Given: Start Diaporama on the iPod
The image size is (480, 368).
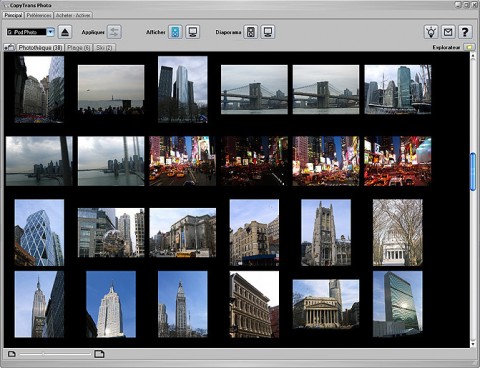Looking at the screenshot, I should [x=251, y=32].
